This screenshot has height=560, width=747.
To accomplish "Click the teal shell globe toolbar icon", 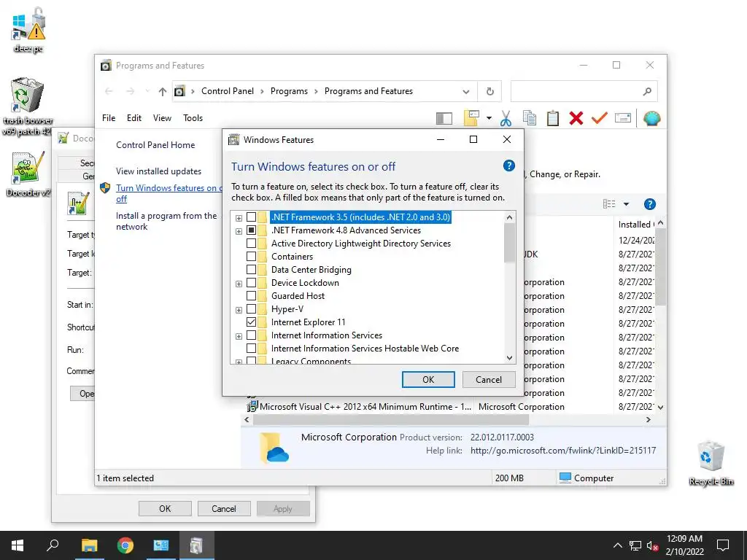I will pyautogui.click(x=651, y=118).
